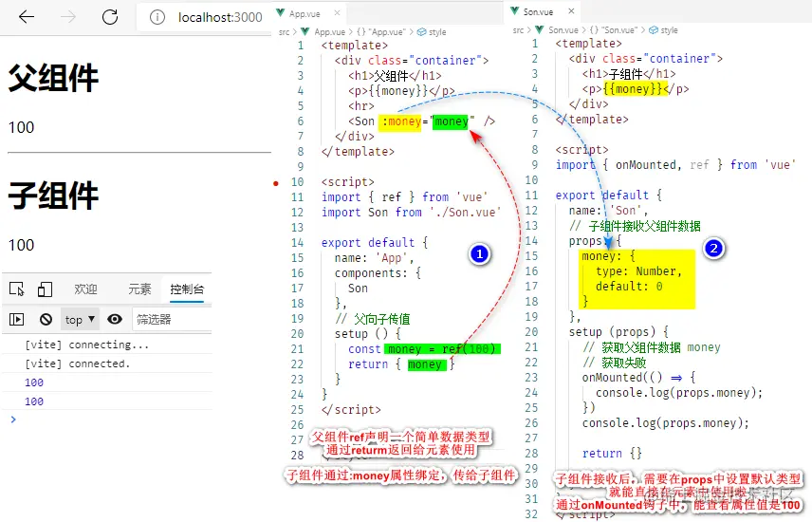Open the top context dropdown
The image size is (812, 522).
coord(80,319)
